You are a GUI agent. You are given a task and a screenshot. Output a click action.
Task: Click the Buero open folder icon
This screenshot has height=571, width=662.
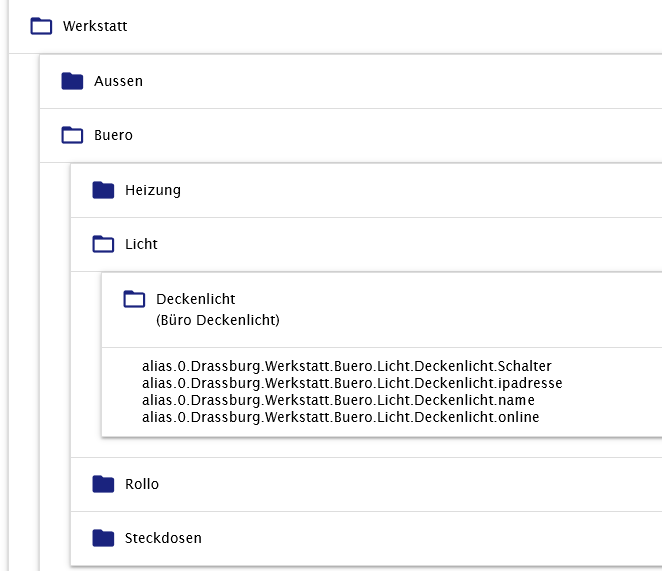pos(72,135)
